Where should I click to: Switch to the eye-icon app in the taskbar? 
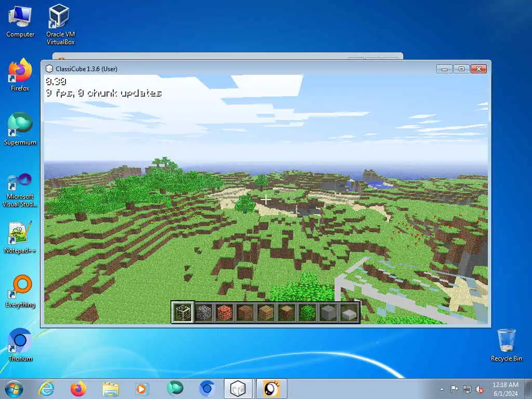coord(271,389)
